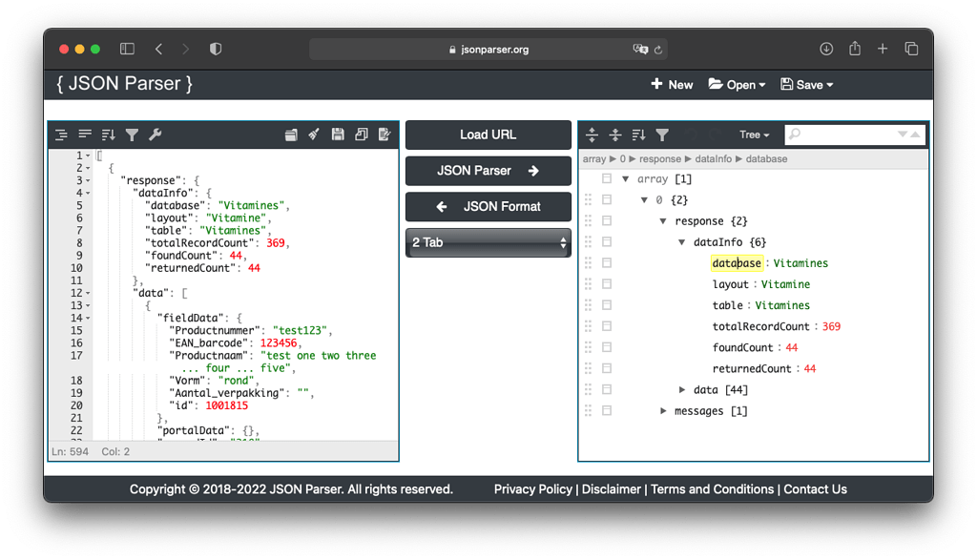Expand all fields in the tree panel
The image size is (977, 560).
coord(592,135)
